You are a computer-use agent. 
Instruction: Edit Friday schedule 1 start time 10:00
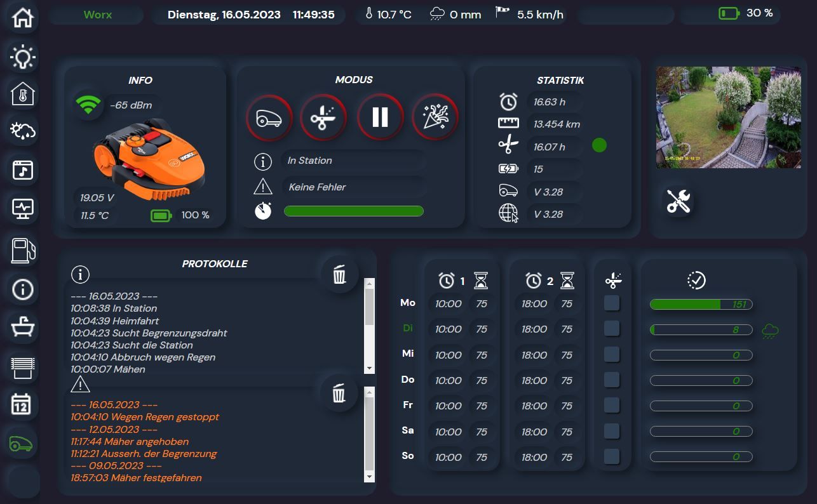pyautogui.click(x=448, y=406)
